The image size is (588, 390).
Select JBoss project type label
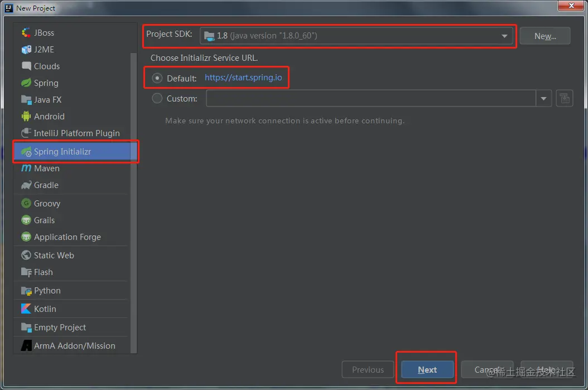pyautogui.click(x=44, y=32)
